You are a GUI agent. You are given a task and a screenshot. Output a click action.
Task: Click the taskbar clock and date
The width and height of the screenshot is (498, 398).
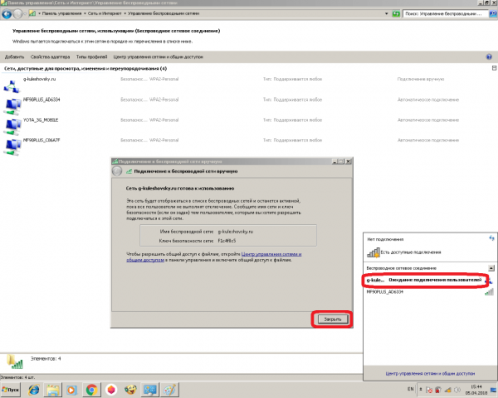click(x=477, y=390)
